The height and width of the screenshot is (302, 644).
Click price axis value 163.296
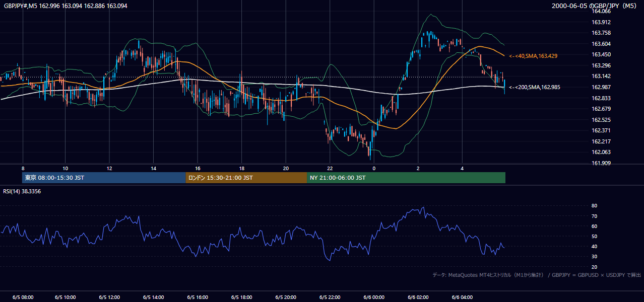click(601, 65)
